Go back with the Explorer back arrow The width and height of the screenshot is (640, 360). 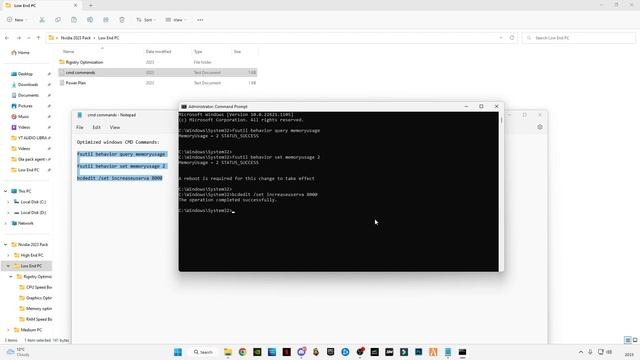point(7,38)
